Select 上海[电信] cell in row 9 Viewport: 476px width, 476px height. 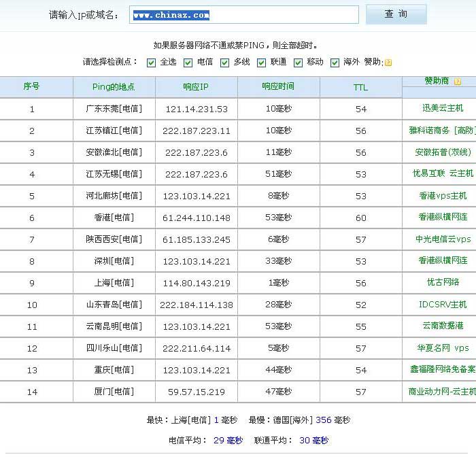[114, 283]
